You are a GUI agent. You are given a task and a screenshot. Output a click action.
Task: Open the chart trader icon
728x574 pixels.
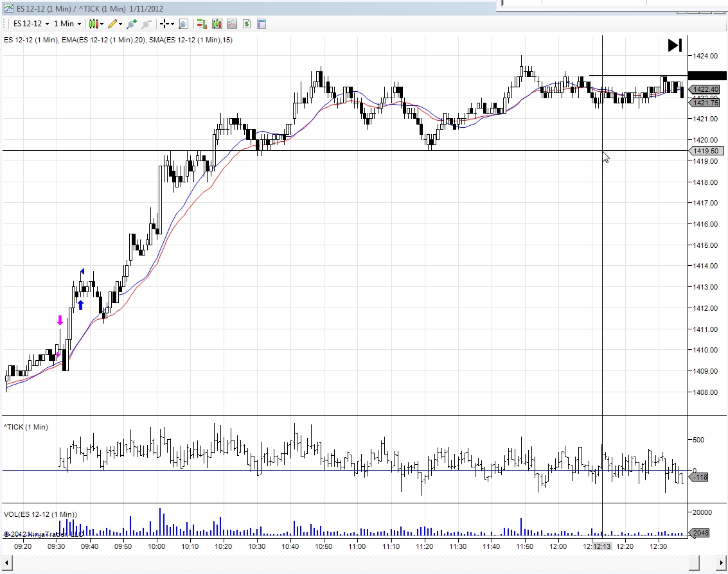point(202,24)
